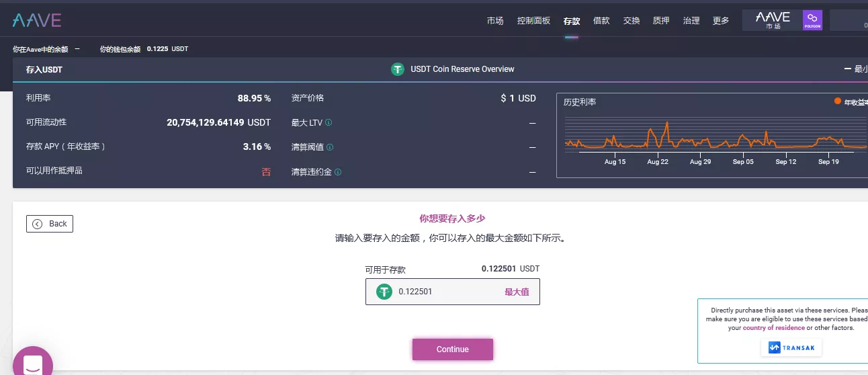Click the Tether icon in amount field
This screenshot has height=375, width=868.
click(384, 292)
